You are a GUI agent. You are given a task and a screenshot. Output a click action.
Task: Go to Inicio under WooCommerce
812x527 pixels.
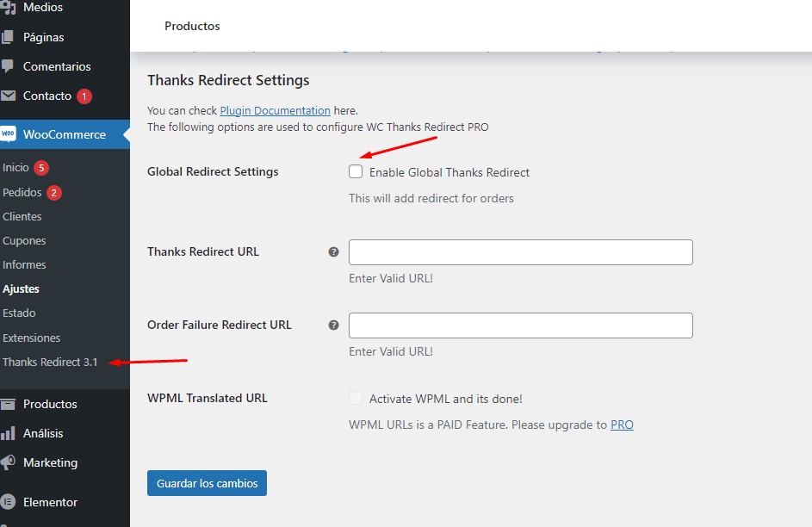point(15,168)
